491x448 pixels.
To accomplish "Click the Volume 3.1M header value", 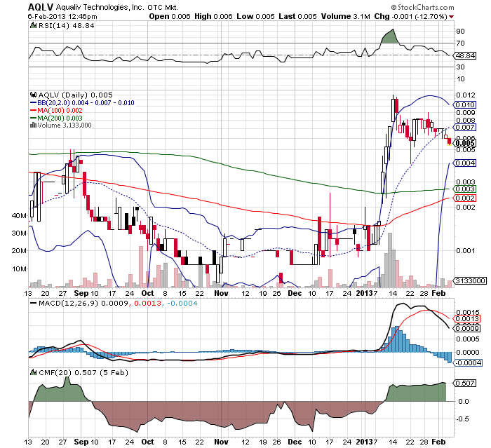I will pyautogui.click(x=345, y=16).
